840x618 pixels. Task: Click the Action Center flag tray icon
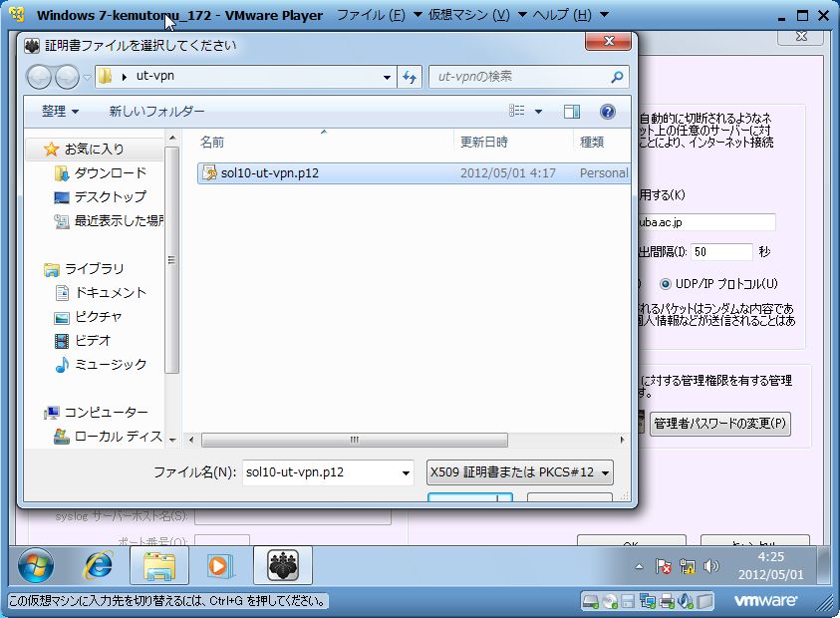point(664,566)
